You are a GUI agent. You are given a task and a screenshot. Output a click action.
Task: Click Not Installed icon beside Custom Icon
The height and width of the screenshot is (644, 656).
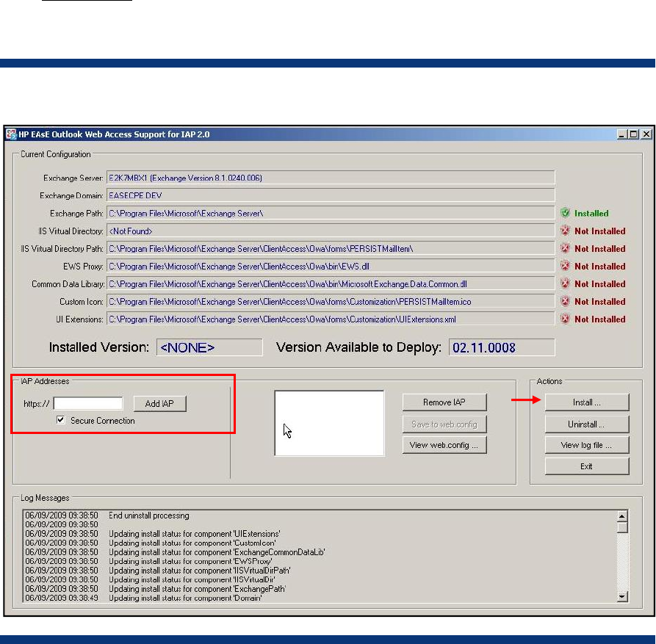565,301
